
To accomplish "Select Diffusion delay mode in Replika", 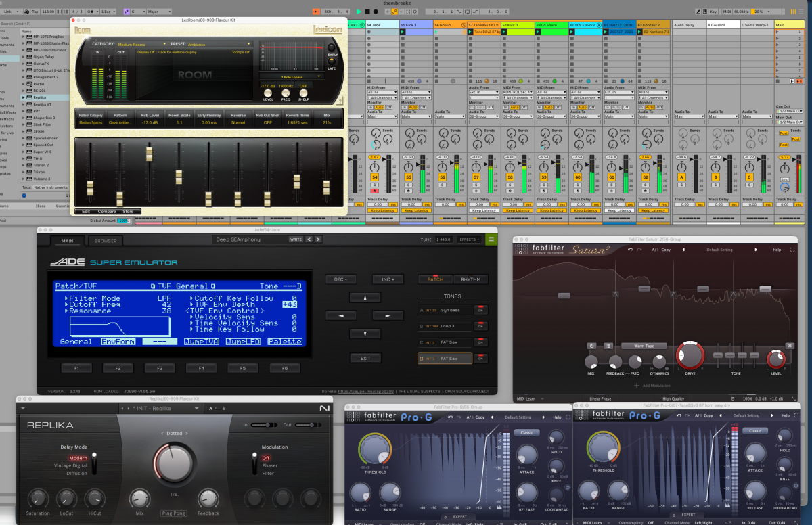I will coord(76,473).
